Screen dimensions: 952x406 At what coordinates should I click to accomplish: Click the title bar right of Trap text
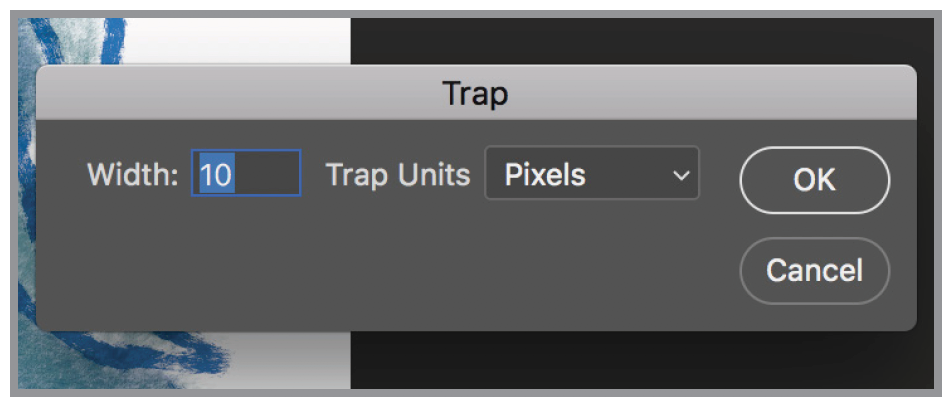coord(700,94)
